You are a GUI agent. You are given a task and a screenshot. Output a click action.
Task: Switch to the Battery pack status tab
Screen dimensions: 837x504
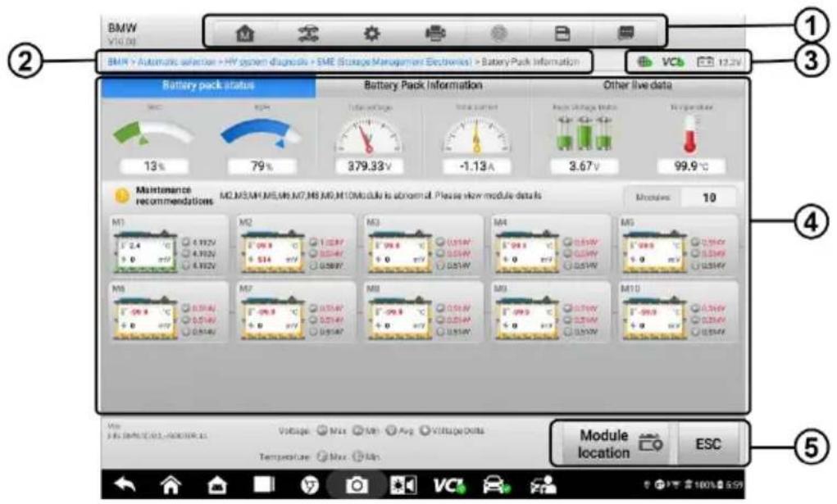coord(208,86)
